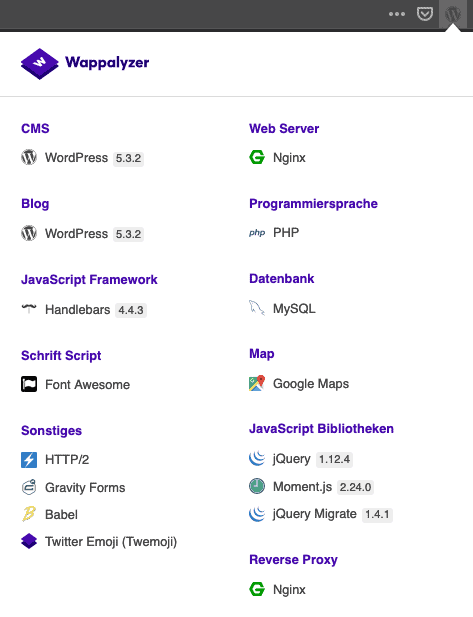Click the Wappalyzer diamond logo icon
Viewport: 473px width, 617px height.
coord(39,64)
